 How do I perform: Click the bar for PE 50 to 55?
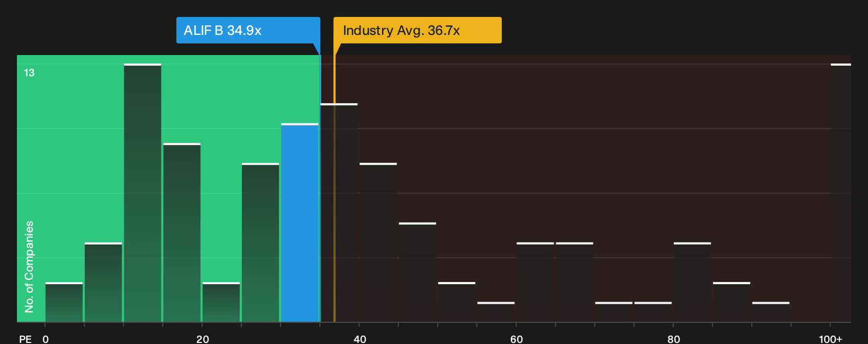pos(457,302)
